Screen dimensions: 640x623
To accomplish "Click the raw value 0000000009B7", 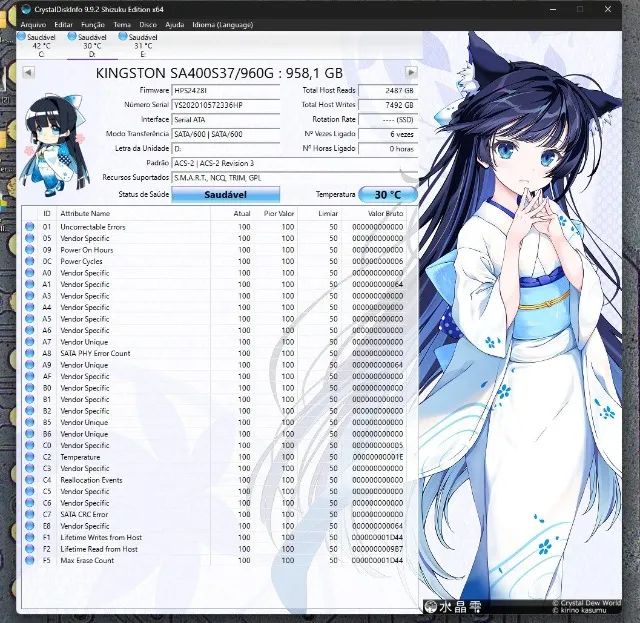I will click(378, 549).
